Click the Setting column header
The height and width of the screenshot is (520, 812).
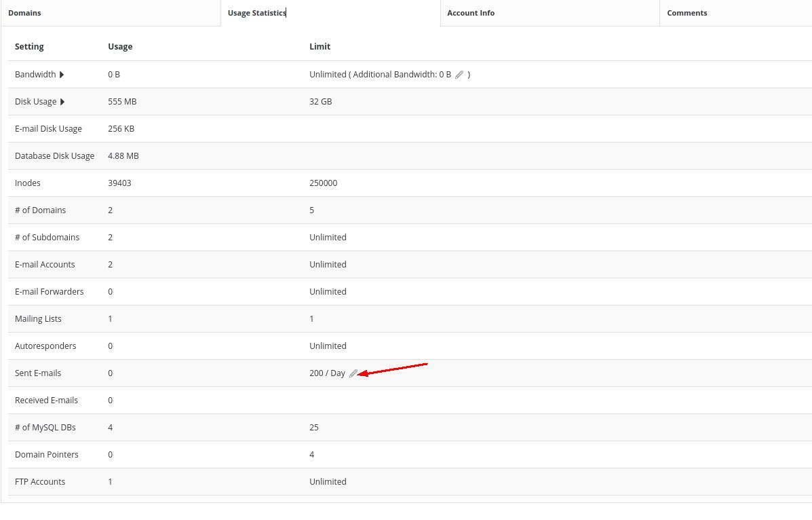click(29, 47)
